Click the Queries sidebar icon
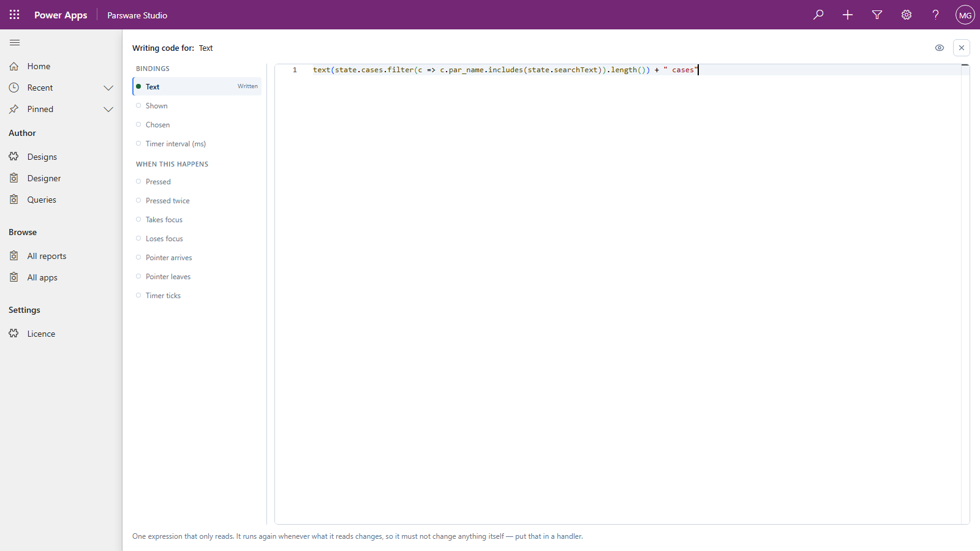 tap(14, 200)
